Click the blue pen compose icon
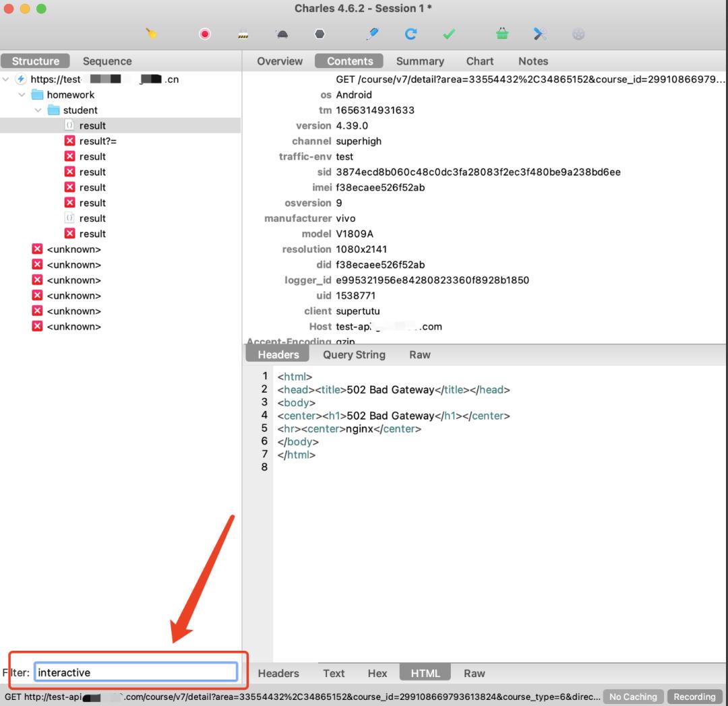Viewport: 728px width, 706px height. click(372, 34)
